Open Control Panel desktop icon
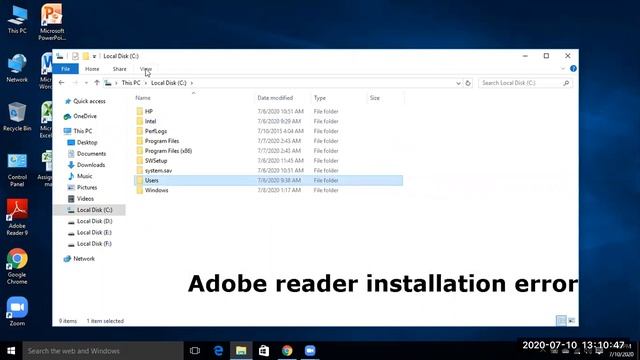The height and width of the screenshot is (360, 640). pos(17,171)
